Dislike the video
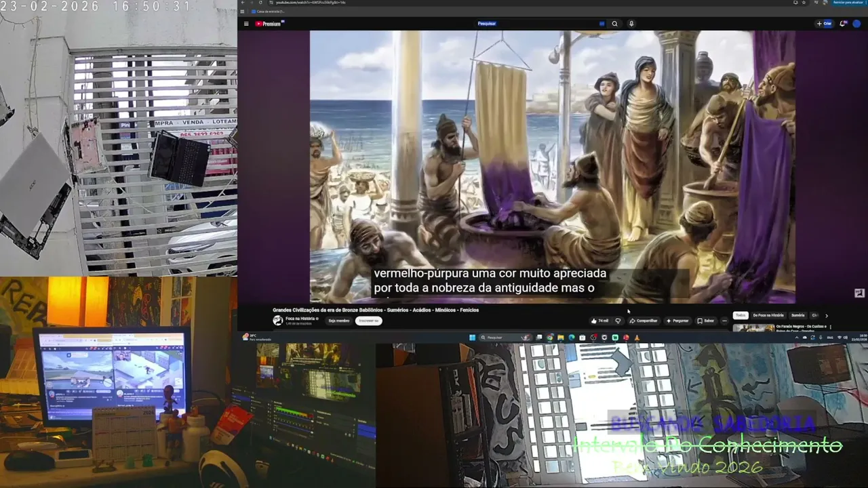Viewport: 868px width, 488px height. [x=618, y=321]
